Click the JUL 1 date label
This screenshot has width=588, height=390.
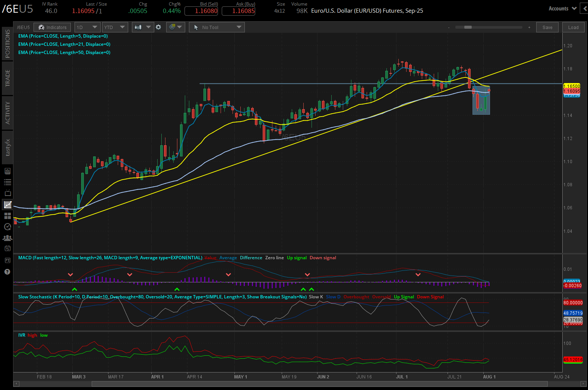click(x=402, y=377)
